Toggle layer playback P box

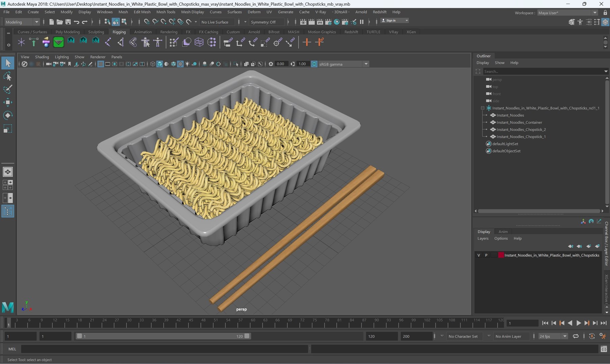click(486, 255)
